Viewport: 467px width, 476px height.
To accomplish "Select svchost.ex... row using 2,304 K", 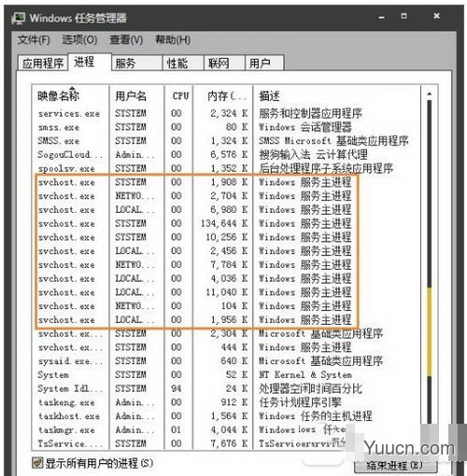I will [x=226, y=333].
